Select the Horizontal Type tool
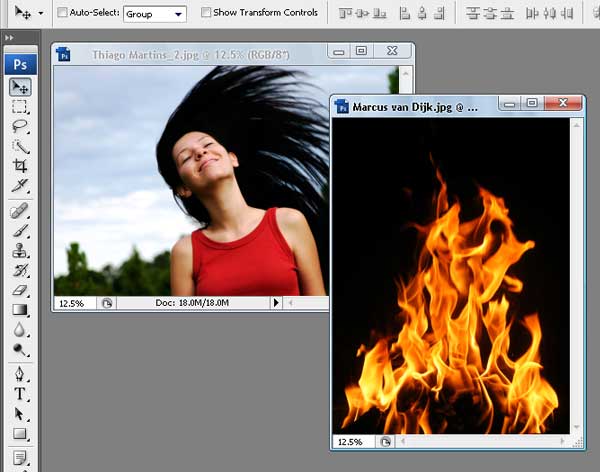Image resolution: width=600 pixels, height=472 pixels. click(20, 394)
